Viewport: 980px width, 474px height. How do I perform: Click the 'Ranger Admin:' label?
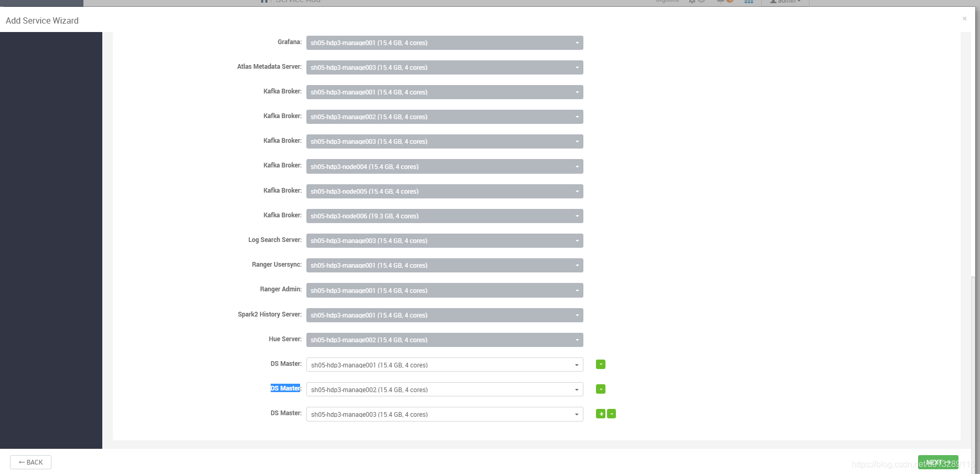[x=281, y=289]
